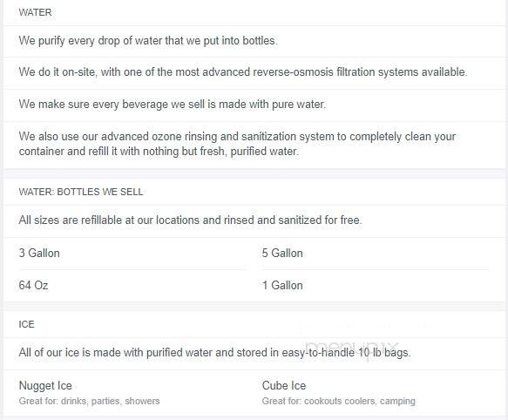The image size is (508, 420).
Task: Click the WATER section heading
Action: pos(35,12)
